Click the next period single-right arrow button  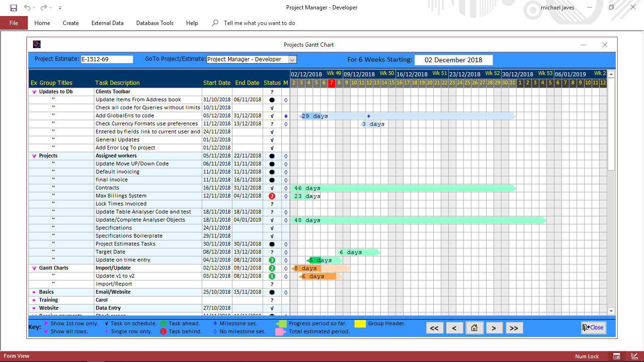coord(494,328)
